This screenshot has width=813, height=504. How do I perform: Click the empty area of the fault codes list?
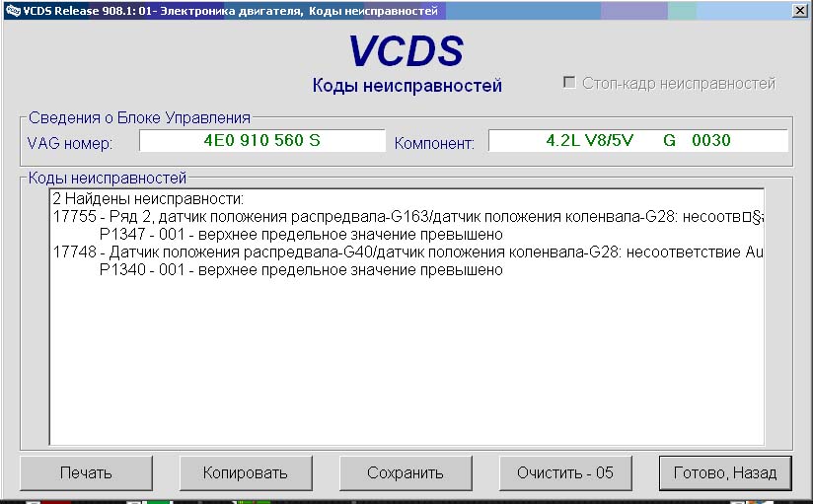(x=405, y=365)
